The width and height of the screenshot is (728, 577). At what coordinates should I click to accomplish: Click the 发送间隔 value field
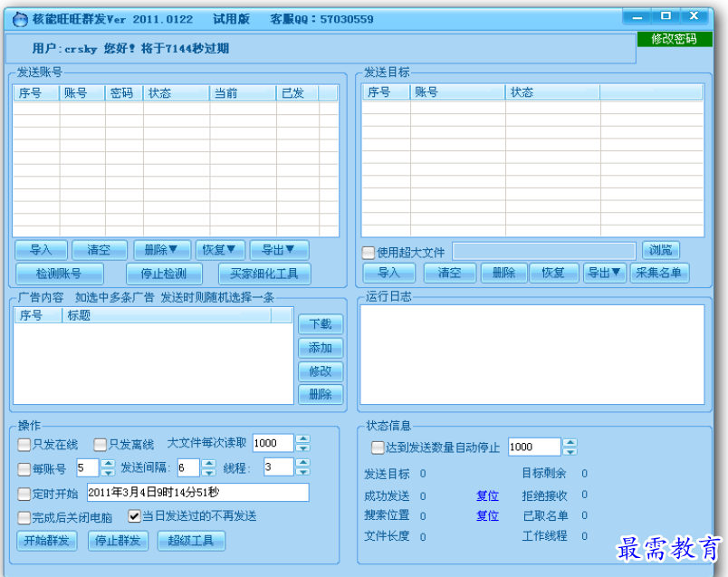[x=188, y=467]
